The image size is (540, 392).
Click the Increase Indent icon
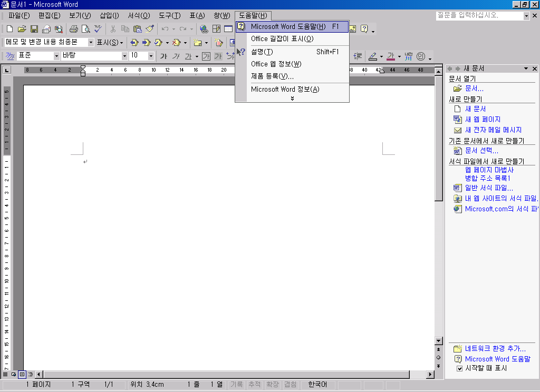point(358,56)
